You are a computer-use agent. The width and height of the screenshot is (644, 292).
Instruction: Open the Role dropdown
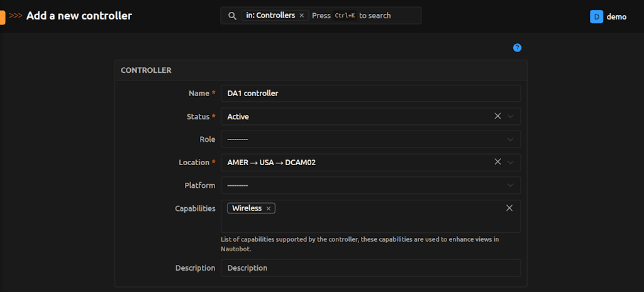[370, 139]
